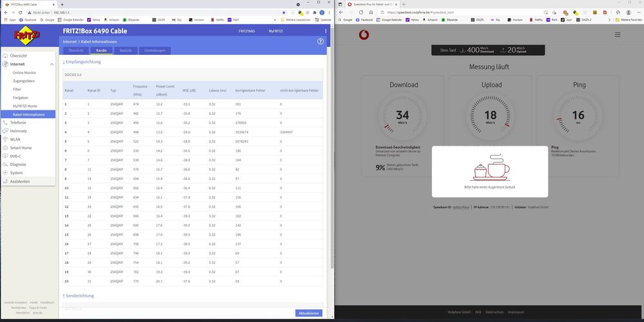Open Weitere Lesezeichen folder in Chrome
Screen dimensions: 644x322
(295, 19)
